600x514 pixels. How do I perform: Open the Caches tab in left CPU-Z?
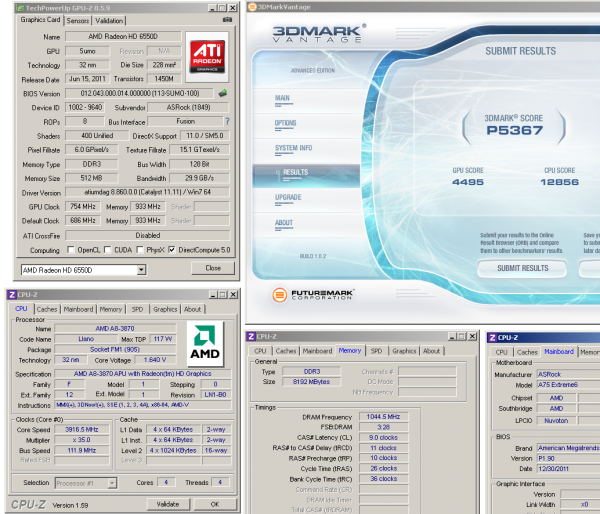[x=47, y=309]
